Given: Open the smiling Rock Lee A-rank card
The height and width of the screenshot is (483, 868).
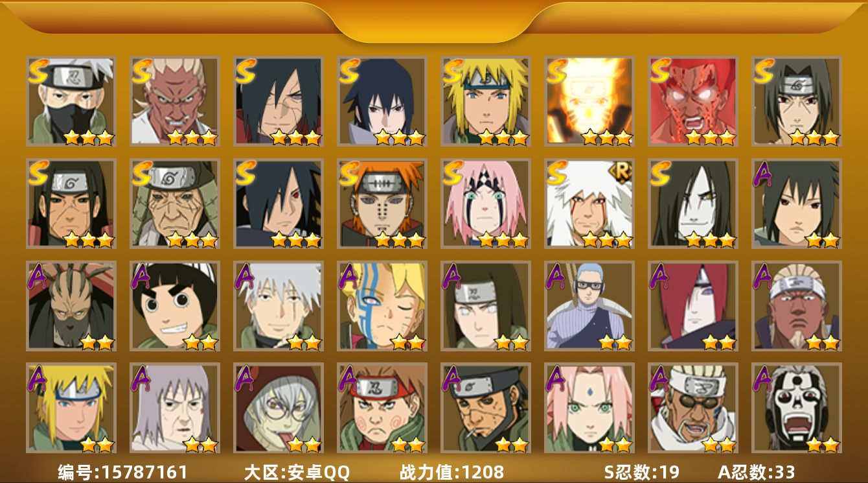Looking at the screenshot, I should pyautogui.click(x=174, y=306).
